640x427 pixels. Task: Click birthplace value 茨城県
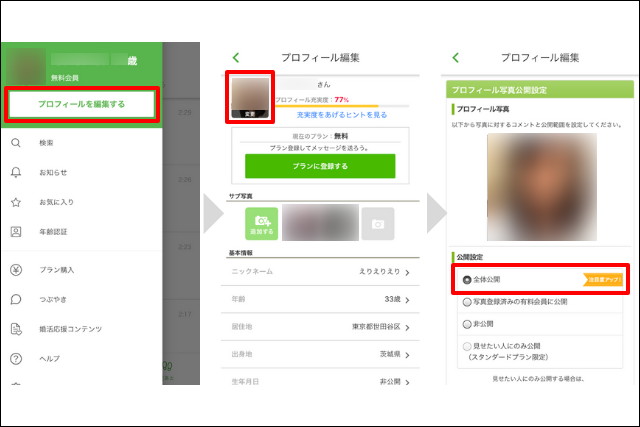[x=390, y=354]
